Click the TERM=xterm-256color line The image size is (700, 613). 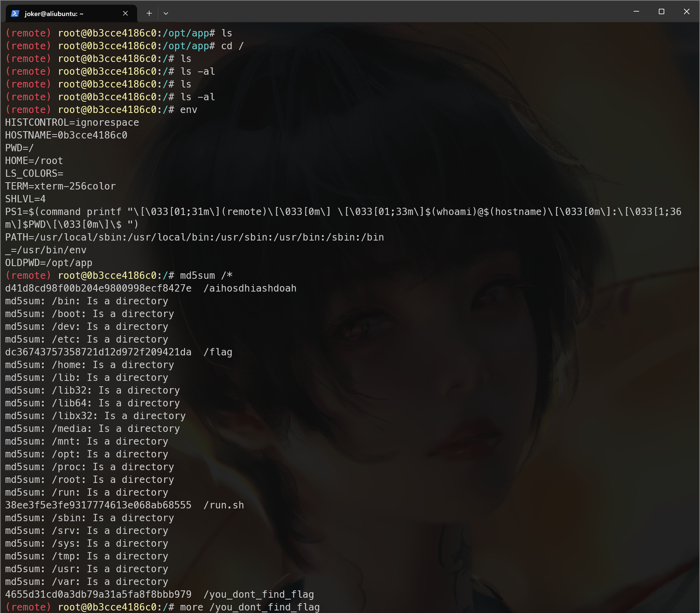click(x=60, y=186)
